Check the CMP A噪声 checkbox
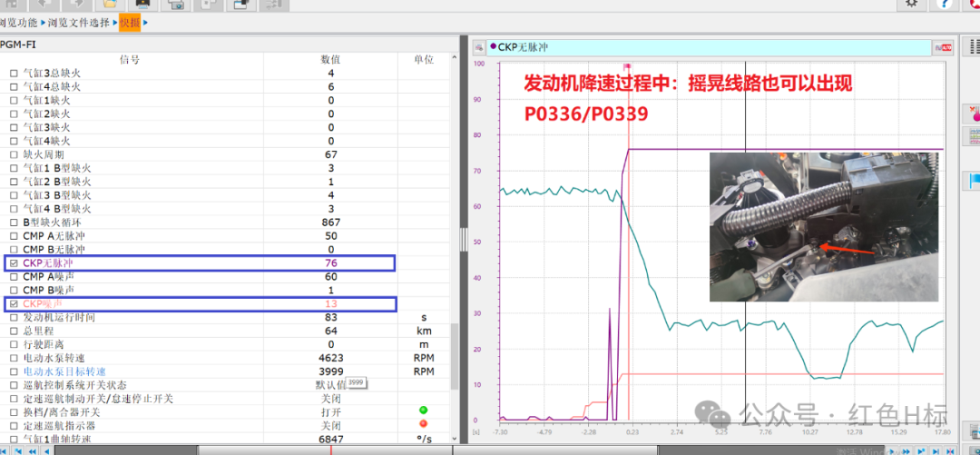The image size is (980, 455). 14,277
